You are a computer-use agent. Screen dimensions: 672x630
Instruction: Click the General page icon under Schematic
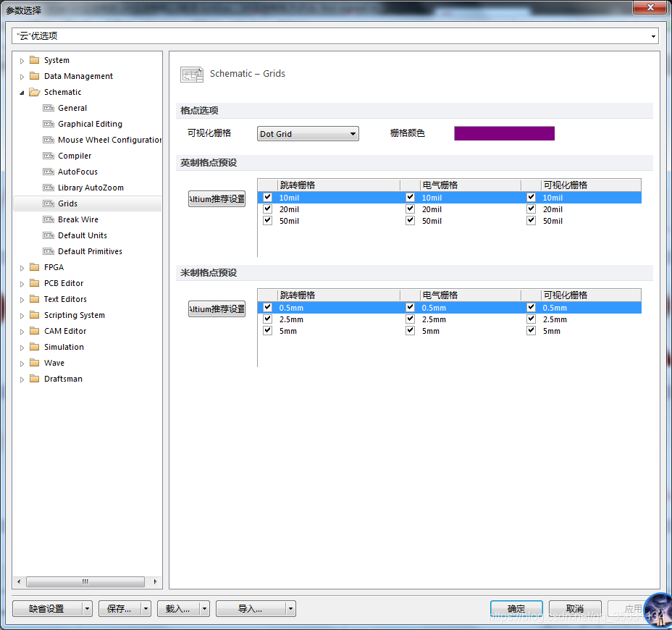(49, 108)
